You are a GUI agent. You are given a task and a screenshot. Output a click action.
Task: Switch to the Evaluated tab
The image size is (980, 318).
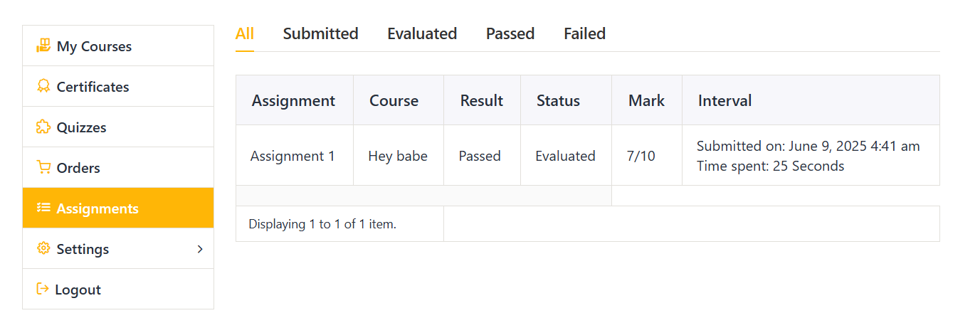click(x=422, y=33)
